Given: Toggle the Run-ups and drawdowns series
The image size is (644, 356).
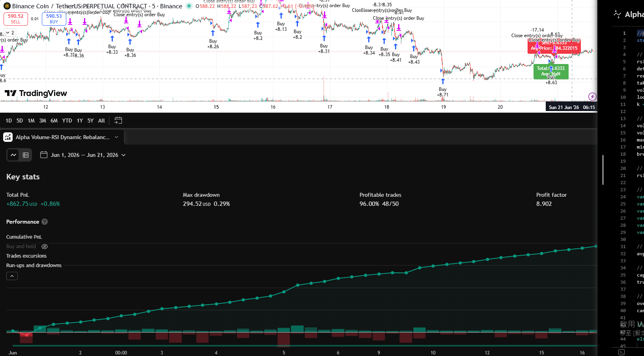Looking at the screenshot, I should click(34, 266).
